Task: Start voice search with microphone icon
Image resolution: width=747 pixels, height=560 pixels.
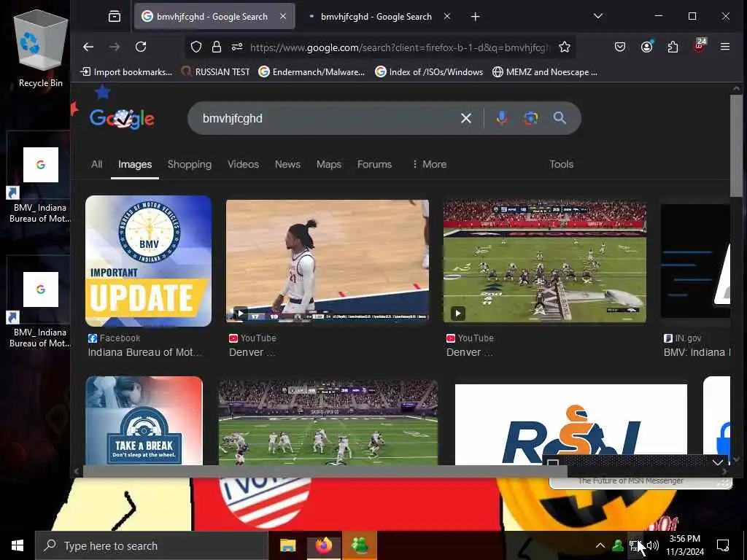Action: click(502, 117)
